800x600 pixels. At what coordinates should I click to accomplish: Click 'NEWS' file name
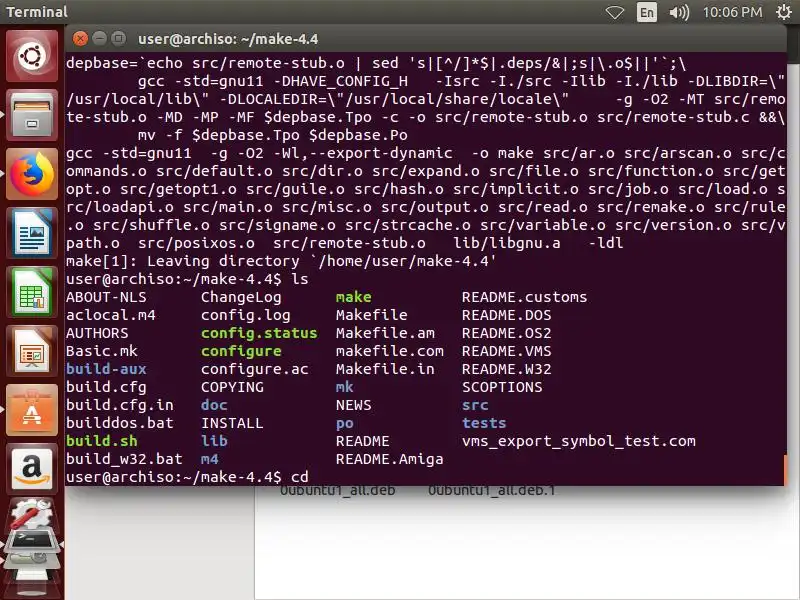click(354, 405)
